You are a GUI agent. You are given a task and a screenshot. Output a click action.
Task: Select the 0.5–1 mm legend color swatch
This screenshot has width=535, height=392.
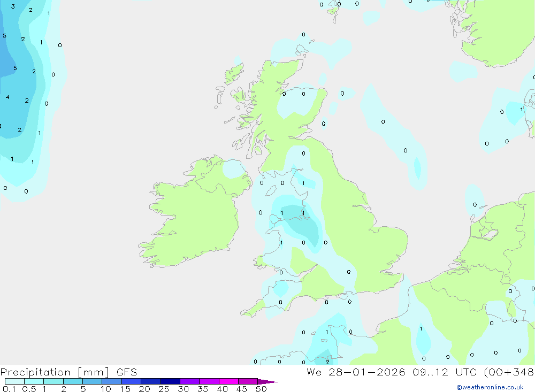[x=34, y=381]
